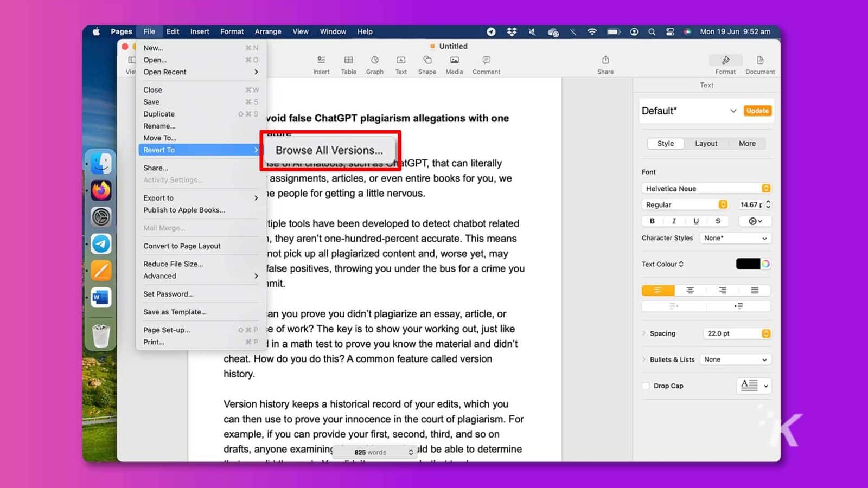Open the Apple menu
Viewport: 868px width, 488px height.
(96, 31)
